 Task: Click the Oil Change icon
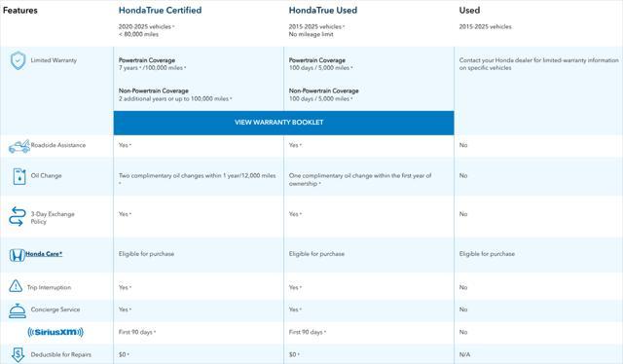pyautogui.click(x=19, y=176)
